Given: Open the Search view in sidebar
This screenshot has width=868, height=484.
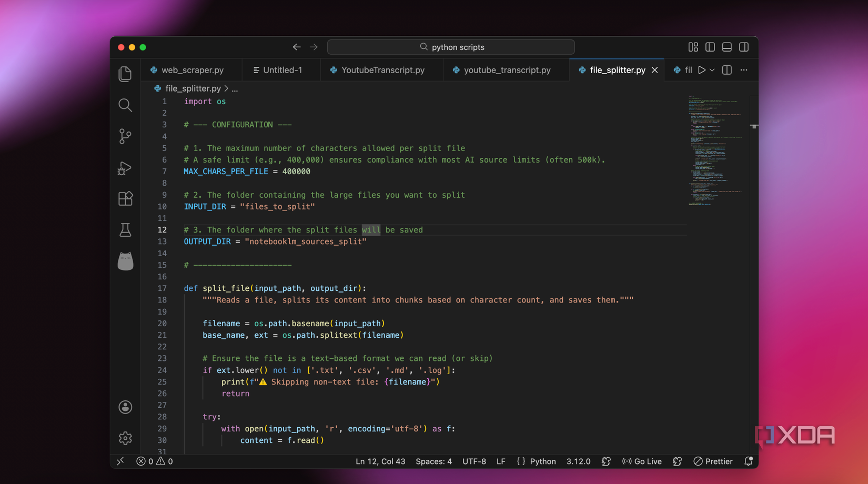Looking at the screenshot, I should pos(125,105).
